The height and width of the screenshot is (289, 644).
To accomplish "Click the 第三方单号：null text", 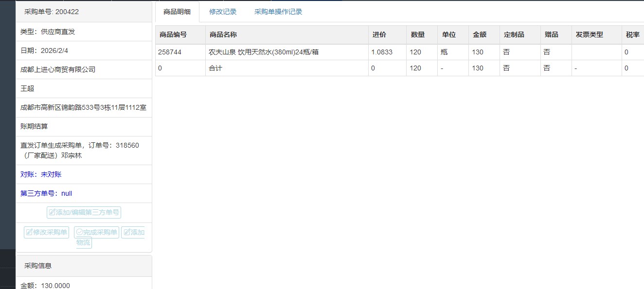I will tap(46, 193).
